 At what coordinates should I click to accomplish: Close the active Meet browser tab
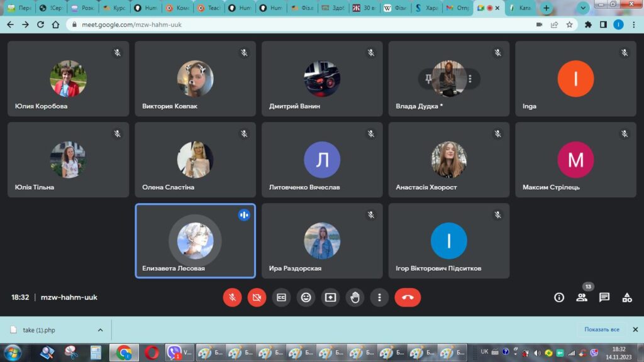[x=497, y=8]
